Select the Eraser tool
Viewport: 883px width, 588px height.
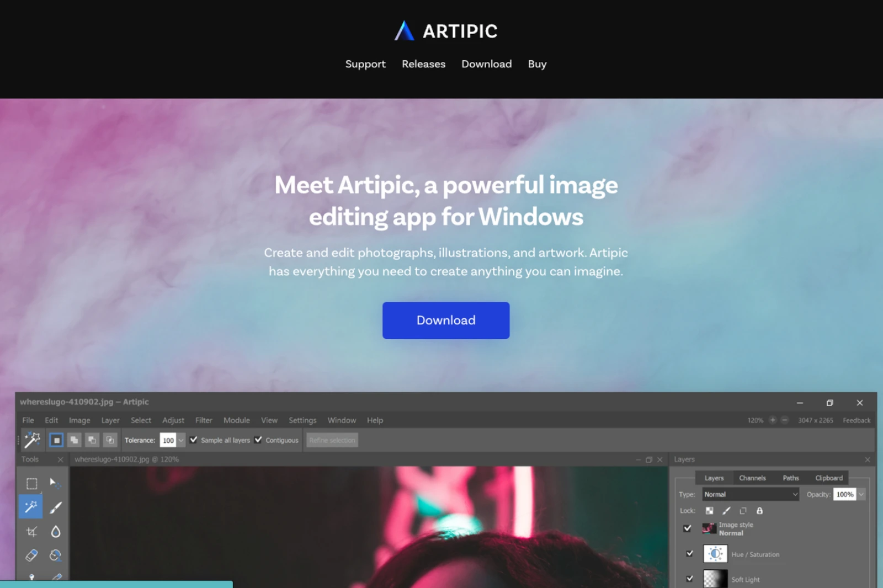coord(31,555)
